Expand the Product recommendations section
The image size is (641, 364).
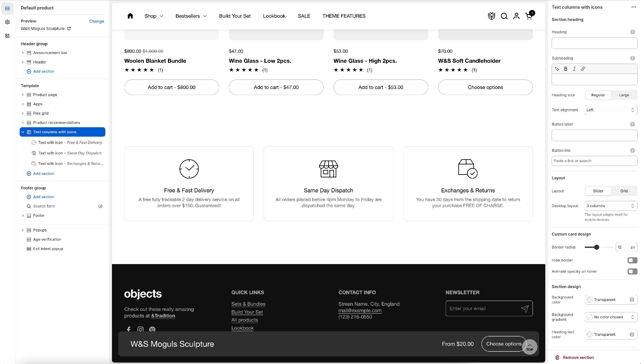[23, 123]
